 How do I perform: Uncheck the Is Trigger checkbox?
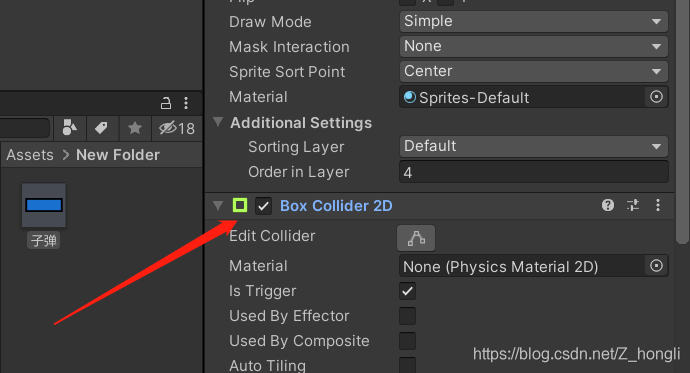pyautogui.click(x=407, y=291)
